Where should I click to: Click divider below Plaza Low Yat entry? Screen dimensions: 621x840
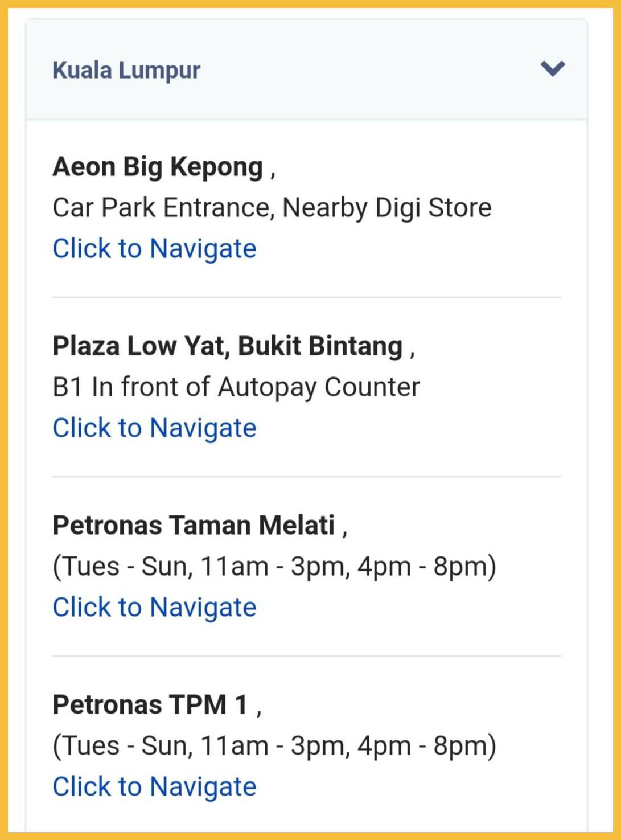click(306, 477)
